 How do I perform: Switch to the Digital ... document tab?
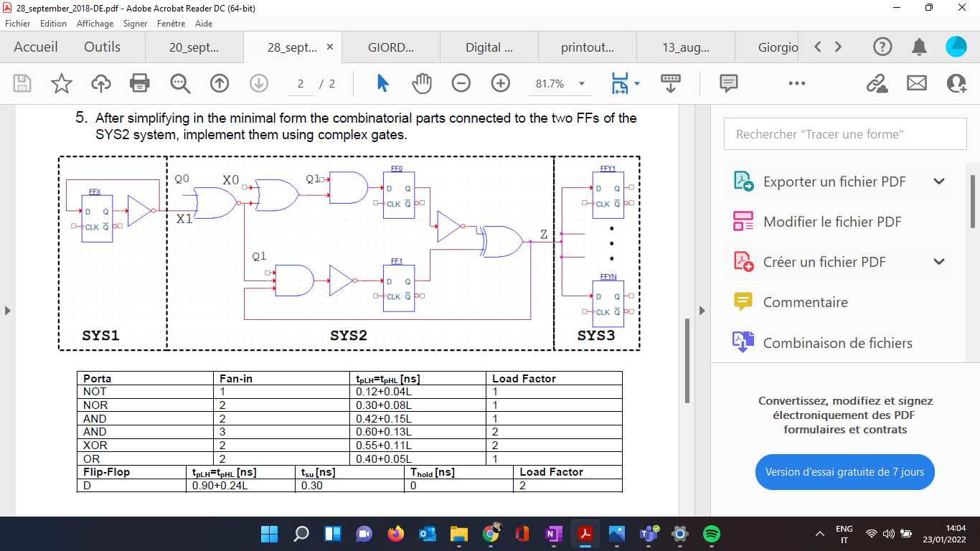click(x=489, y=47)
